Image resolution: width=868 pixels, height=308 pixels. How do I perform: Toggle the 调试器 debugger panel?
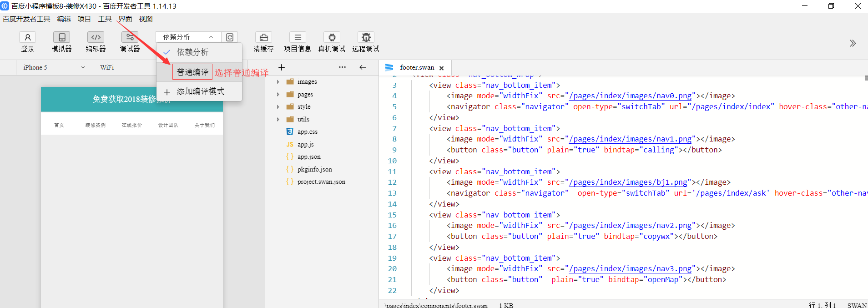(x=130, y=37)
